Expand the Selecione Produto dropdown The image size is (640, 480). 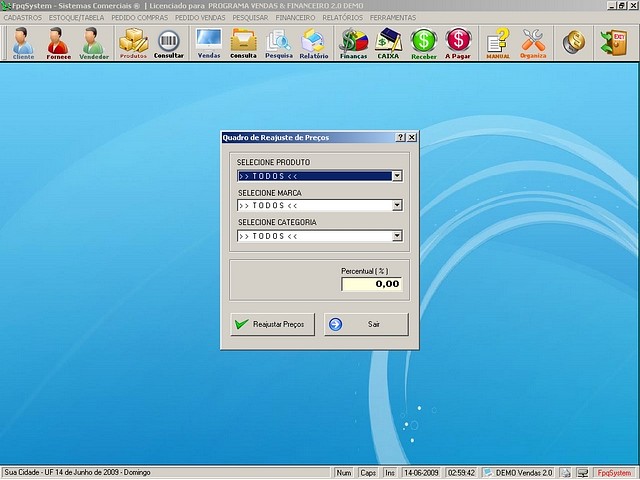coord(397,176)
